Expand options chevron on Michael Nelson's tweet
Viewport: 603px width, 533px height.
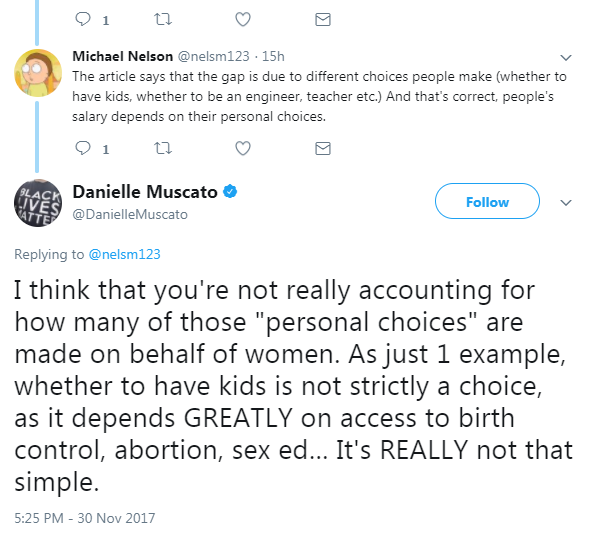pyautogui.click(x=566, y=58)
